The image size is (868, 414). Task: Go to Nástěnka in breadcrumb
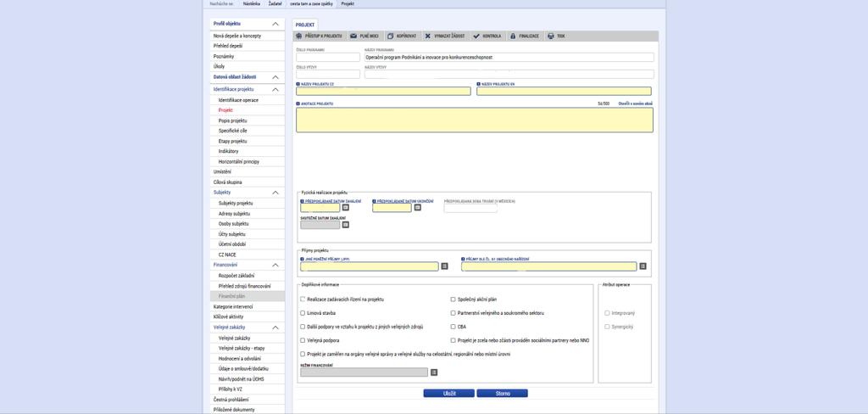tap(251, 3)
